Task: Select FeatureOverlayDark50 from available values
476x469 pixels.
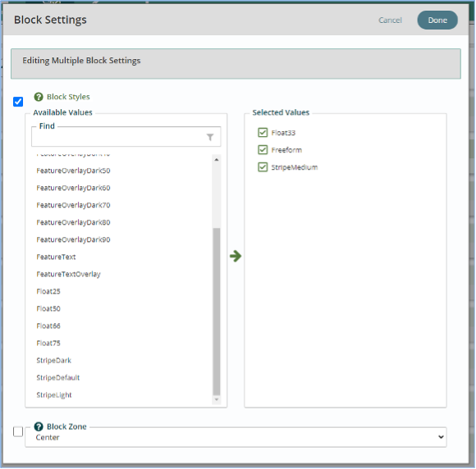Action: click(x=73, y=171)
